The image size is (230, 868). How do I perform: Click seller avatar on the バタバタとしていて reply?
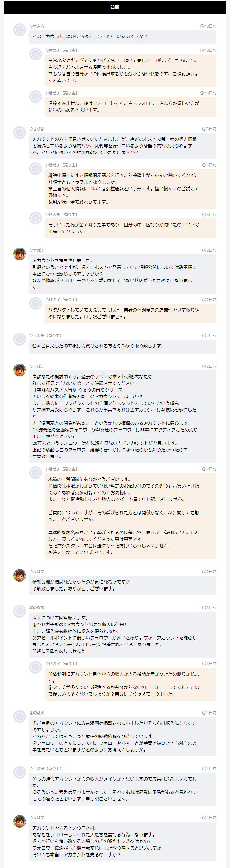tap(36, 303)
